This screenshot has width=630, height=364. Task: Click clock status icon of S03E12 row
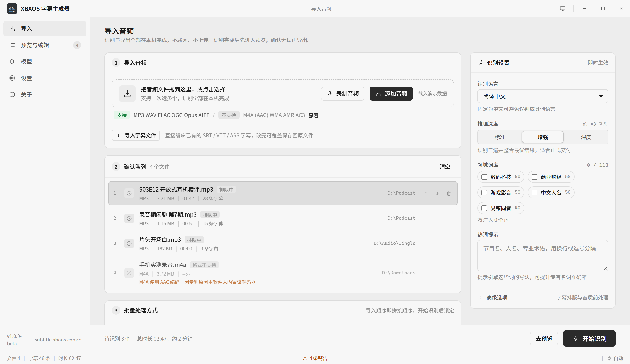tap(129, 193)
